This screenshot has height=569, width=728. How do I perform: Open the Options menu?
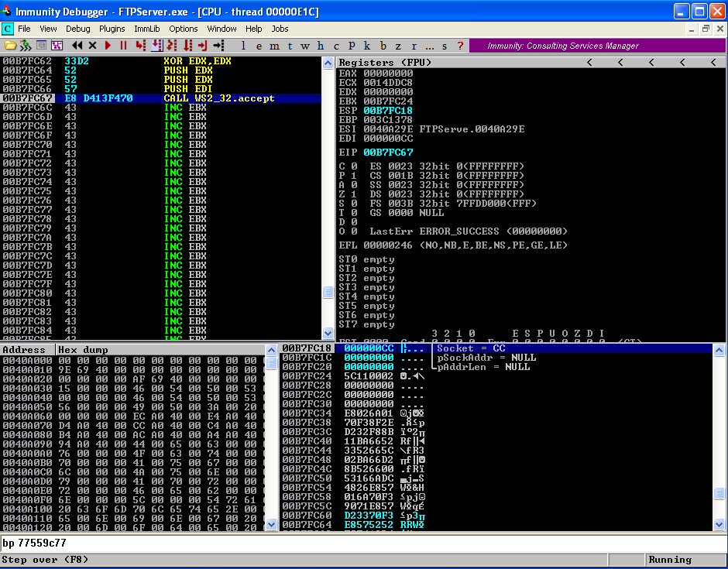[x=184, y=29]
